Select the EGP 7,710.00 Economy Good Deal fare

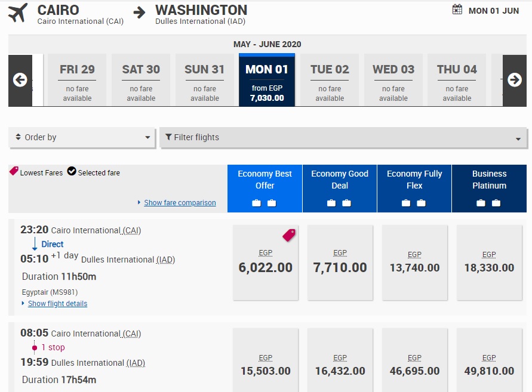pos(340,263)
